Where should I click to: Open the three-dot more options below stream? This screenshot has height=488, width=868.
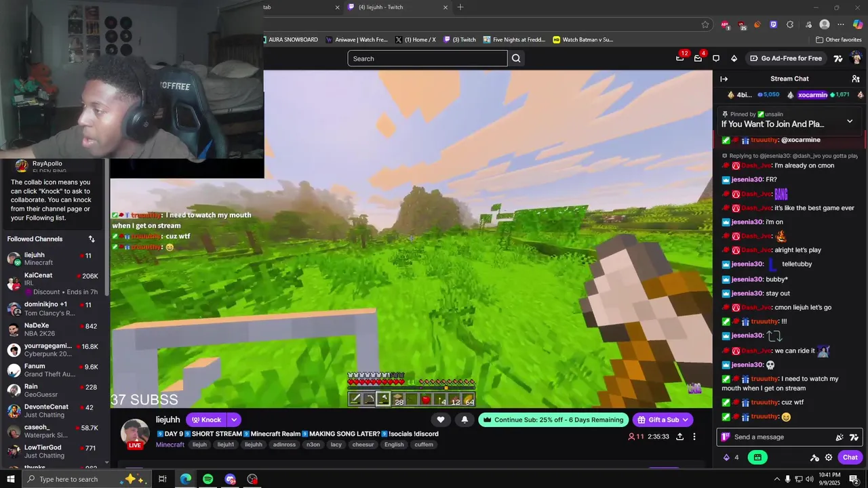point(694,436)
